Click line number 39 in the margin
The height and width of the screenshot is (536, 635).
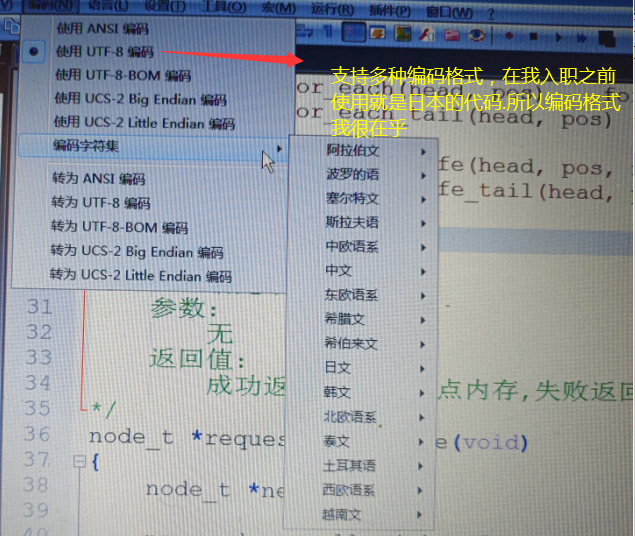(36, 510)
